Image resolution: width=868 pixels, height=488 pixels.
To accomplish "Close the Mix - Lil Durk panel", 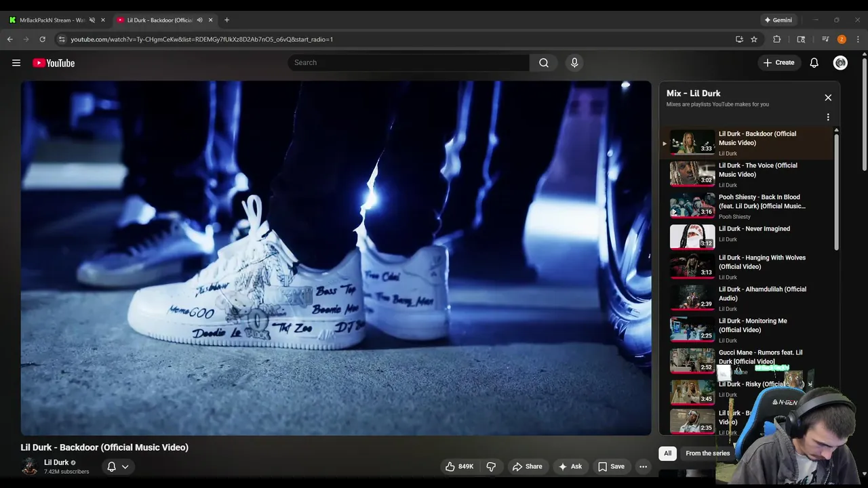I will pos(828,98).
